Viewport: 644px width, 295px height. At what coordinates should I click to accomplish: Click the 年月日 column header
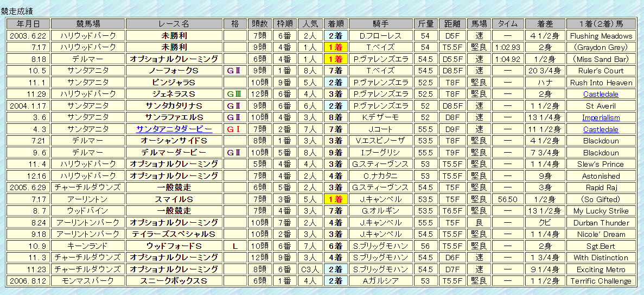[x=28, y=24]
